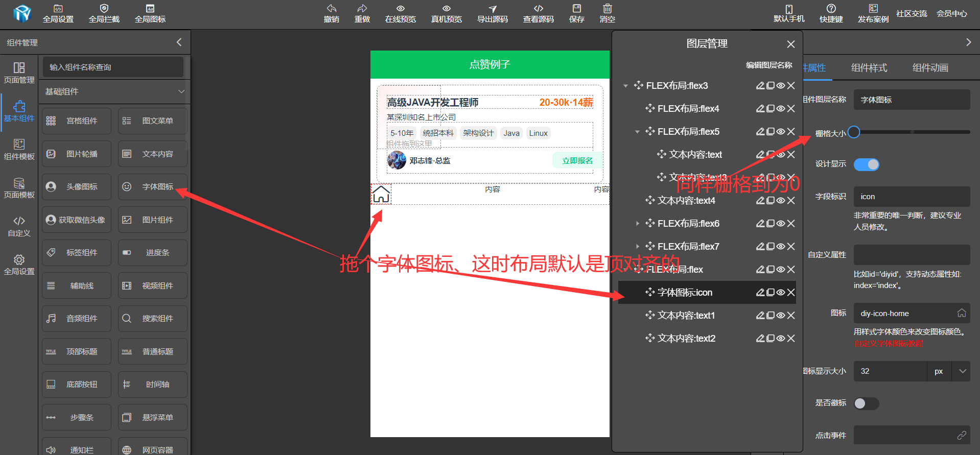Open 全局图标 in top toolbar
980x455 pixels.
[x=150, y=13]
